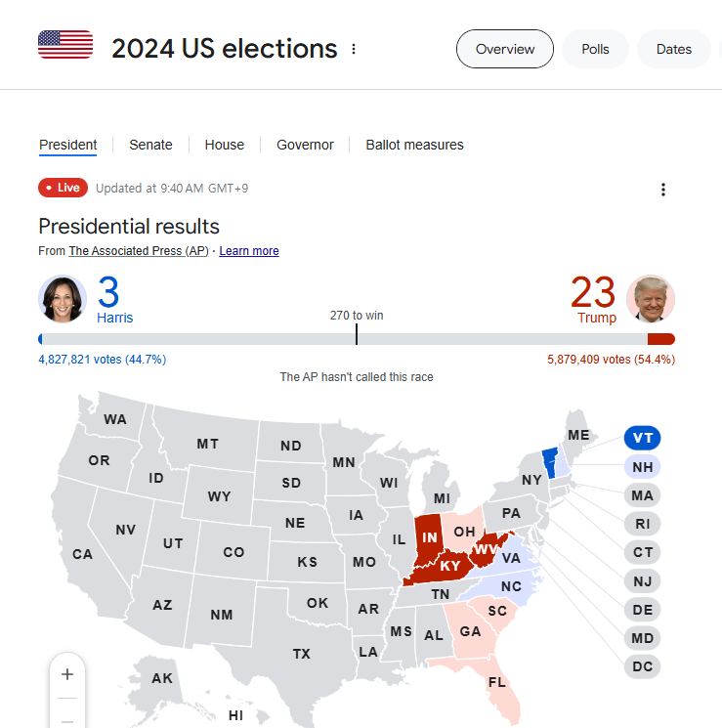722x728 pixels.
Task: Select the Overview tab
Action: point(505,49)
